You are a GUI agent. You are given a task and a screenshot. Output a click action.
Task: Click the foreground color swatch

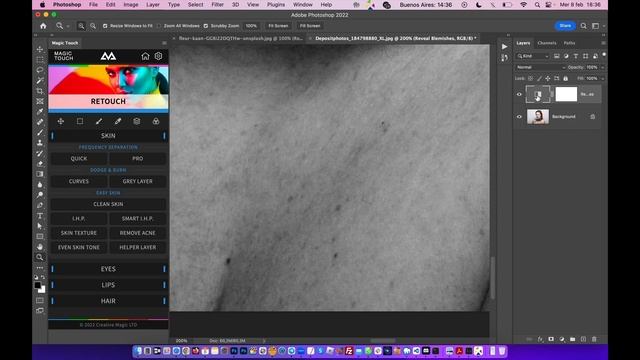tap(38, 285)
